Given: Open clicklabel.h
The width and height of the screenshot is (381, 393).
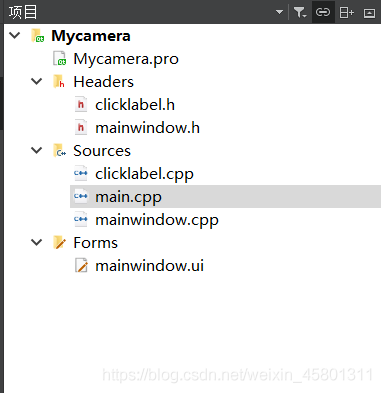Looking at the screenshot, I should (135, 105).
